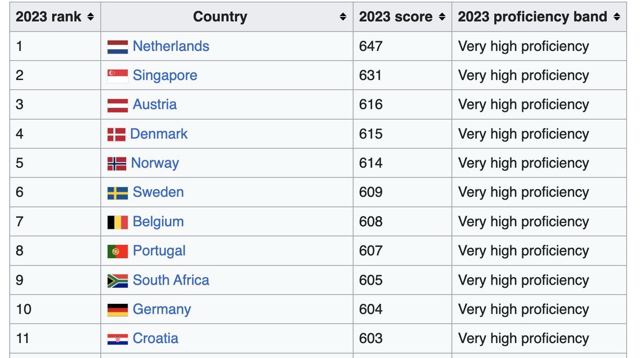The width and height of the screenshot is (644, 358).
Task: Click the South Africa flag icon
Action: coord(118,280)
